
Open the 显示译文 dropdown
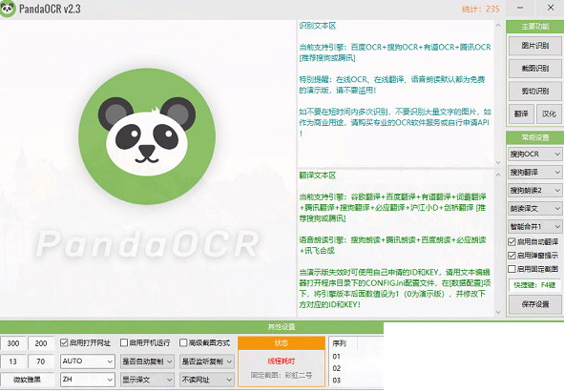pos(147,380)
